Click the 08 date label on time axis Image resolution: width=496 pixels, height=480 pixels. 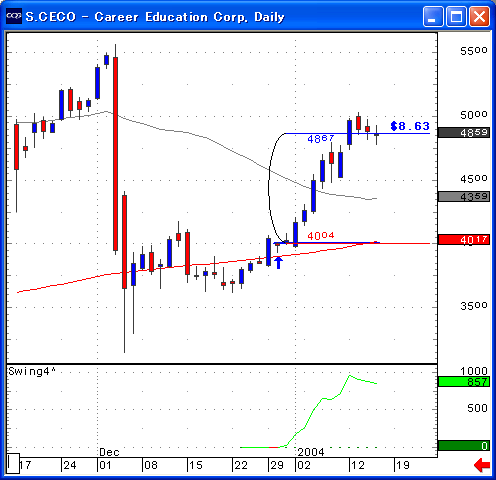[151, 465]
